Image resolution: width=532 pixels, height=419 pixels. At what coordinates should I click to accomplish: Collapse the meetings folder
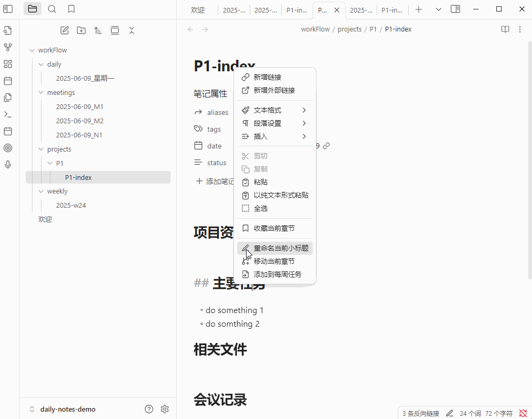[41, 92]
